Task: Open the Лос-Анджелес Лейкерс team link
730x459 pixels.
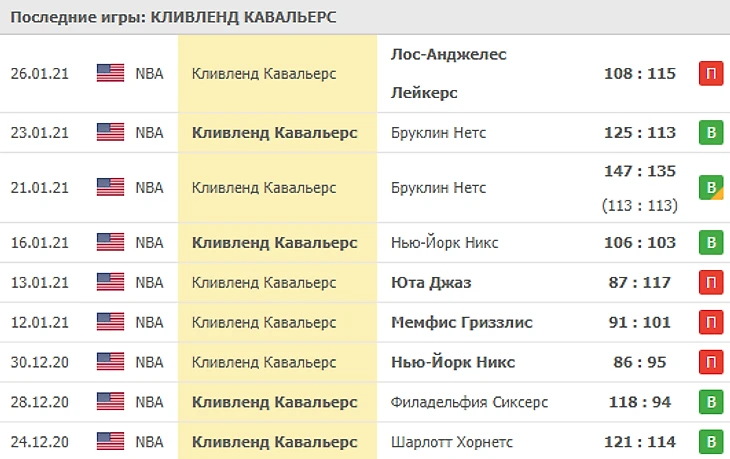Action: coord(448,74)
